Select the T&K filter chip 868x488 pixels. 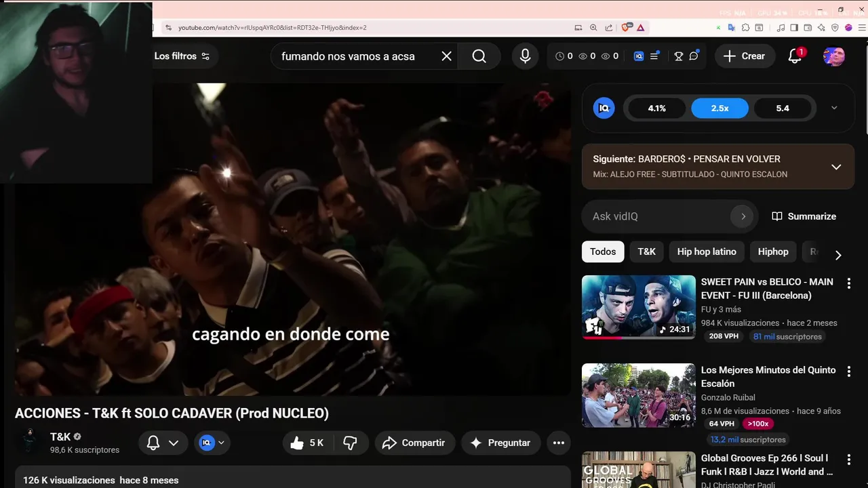point(646,251)
